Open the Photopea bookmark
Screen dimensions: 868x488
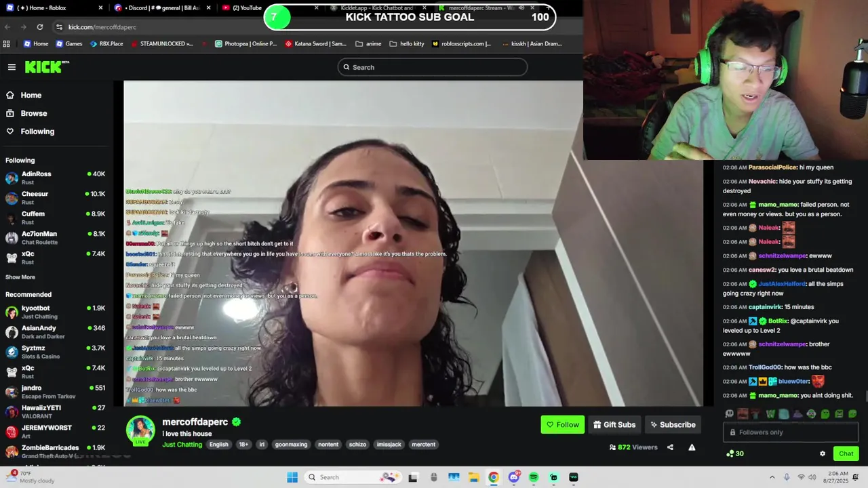245,43
